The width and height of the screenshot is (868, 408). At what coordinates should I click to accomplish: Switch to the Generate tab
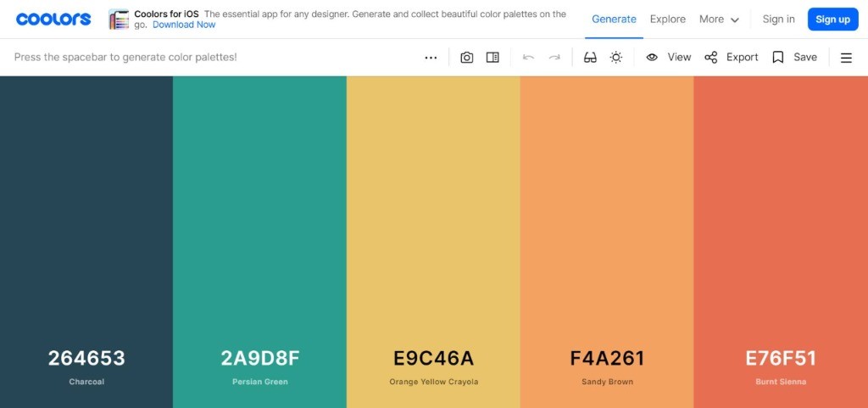614,20
